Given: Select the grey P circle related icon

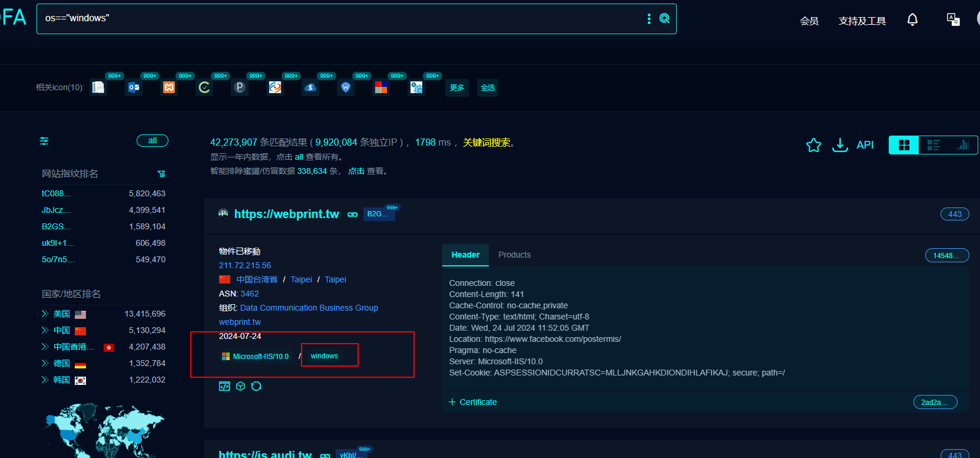Looking at the screenshot, I should (240, 87).
